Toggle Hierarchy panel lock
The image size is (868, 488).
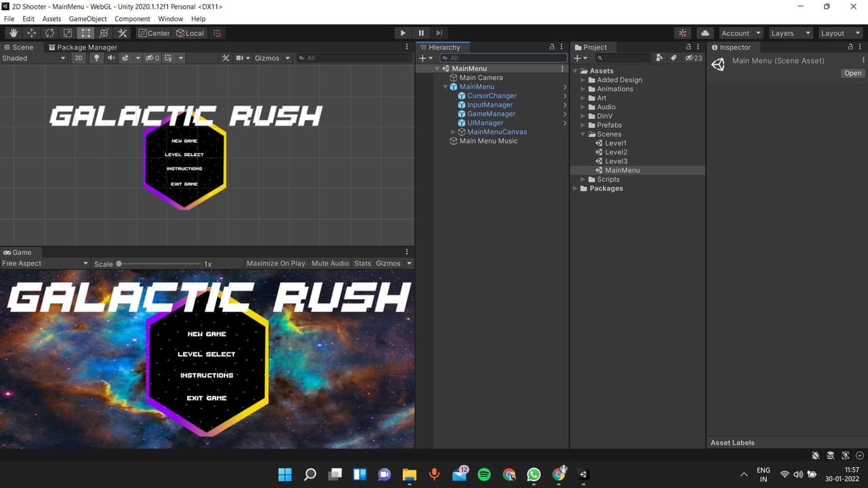click(552, 47)
